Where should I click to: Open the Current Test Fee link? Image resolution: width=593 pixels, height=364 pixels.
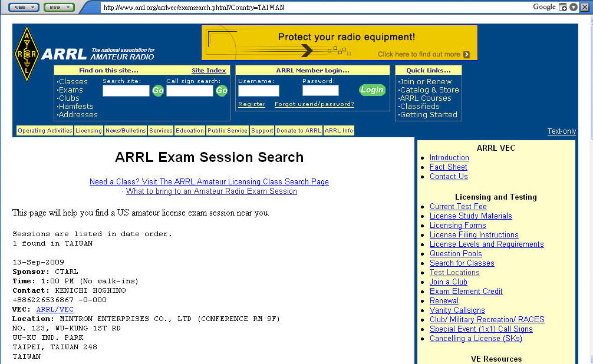[458, 206]
